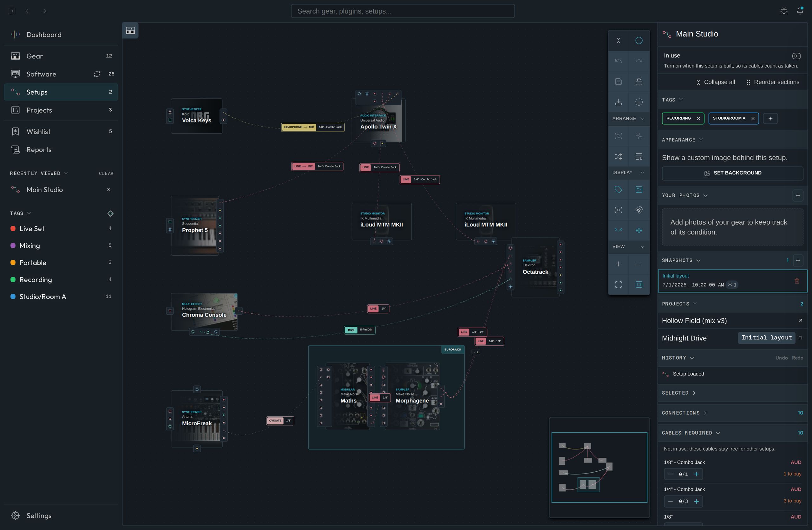812x530 pixels.
Task: Go to Wishlist in the sidebar
Action: point(61,132)
